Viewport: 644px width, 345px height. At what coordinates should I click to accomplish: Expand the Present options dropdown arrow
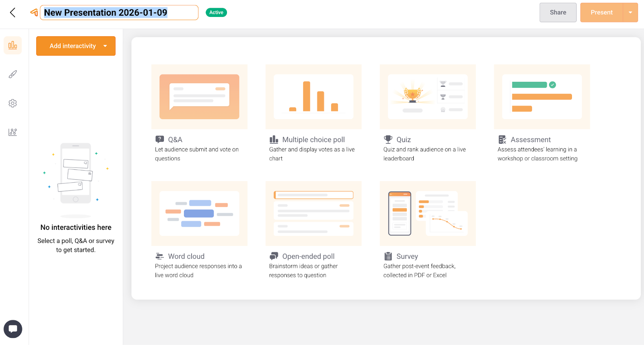[x=630, y=12]
